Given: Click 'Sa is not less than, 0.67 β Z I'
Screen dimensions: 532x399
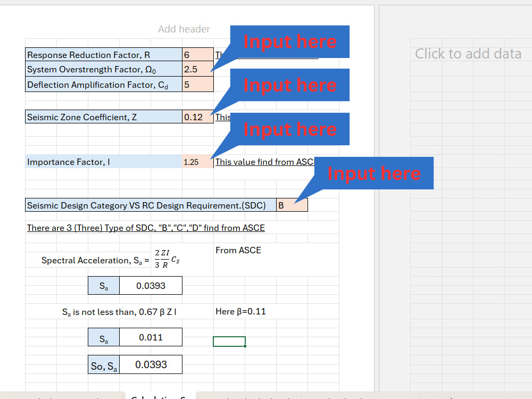Looking at the screenshot, I should (119, 312).
